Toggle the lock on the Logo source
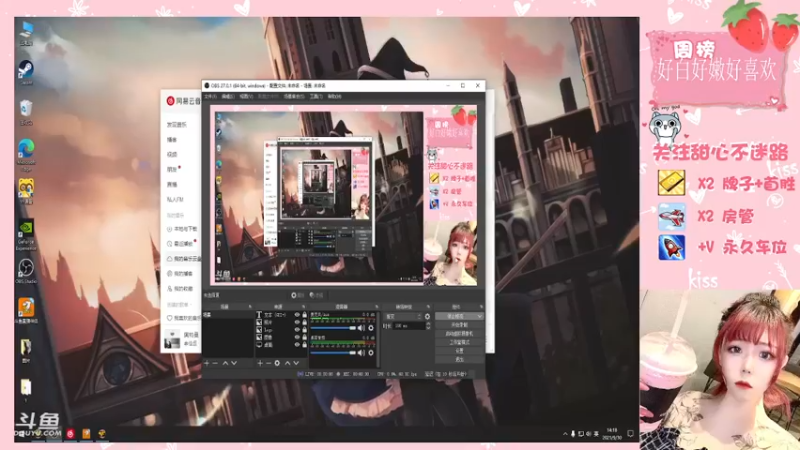The image size is (800, 450). click(x=305, y=330)
